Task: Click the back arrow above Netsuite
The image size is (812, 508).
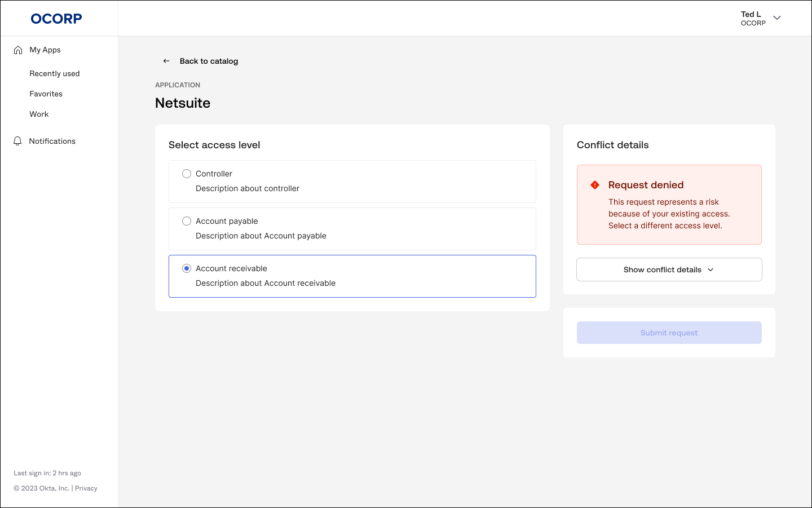Action: coord(166,60)
